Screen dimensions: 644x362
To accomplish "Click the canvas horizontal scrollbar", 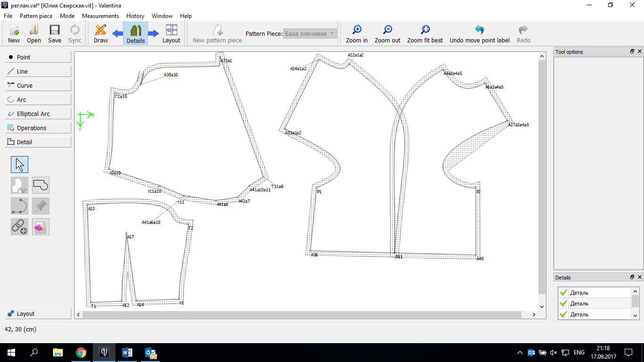I will click(302, 314).
